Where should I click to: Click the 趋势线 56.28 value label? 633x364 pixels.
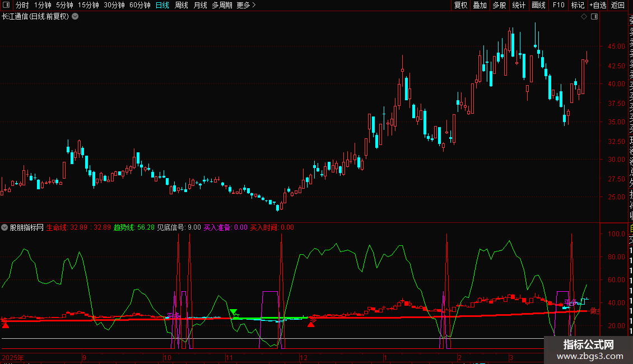coord(134,227)
